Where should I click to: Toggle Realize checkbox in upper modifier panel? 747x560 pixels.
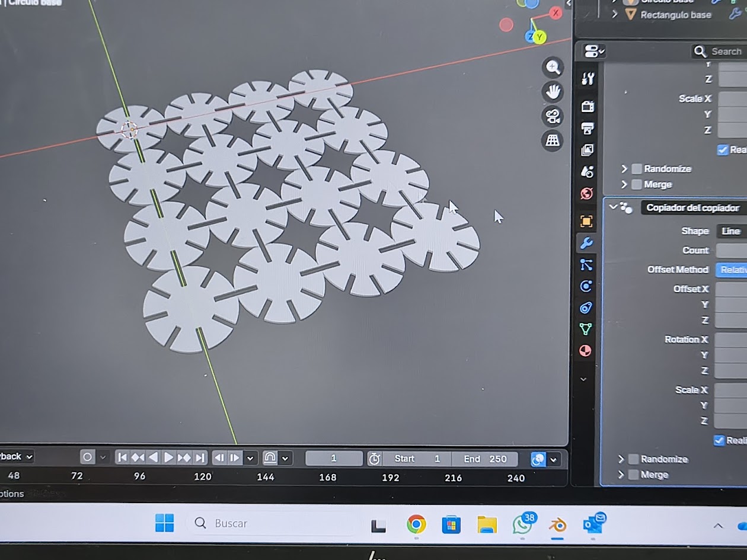(x=723, y=150)
